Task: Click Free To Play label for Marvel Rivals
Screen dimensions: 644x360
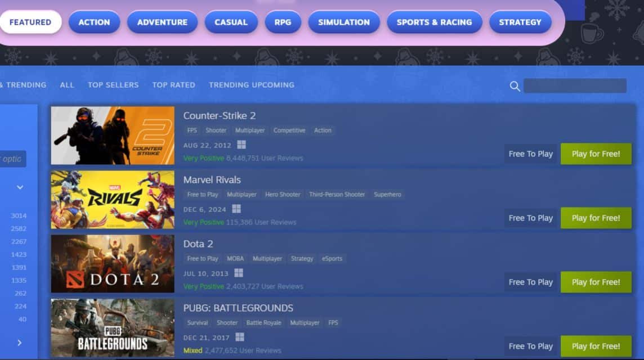Action: 530,218
